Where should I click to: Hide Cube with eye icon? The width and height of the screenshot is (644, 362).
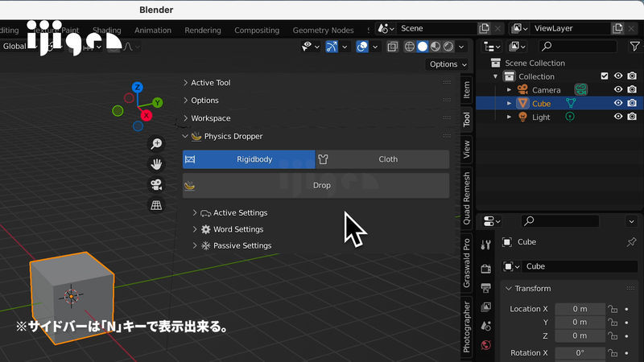pyautogui.click(x=618, y=103)
